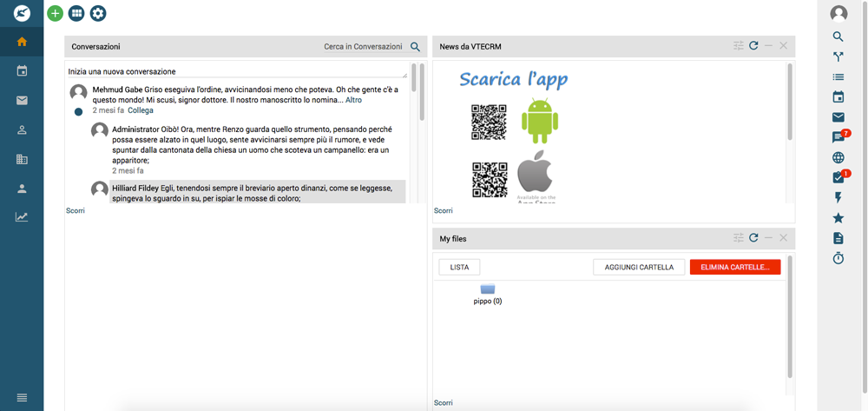Focus the Cerca in Conversazioni search field
Image resolution: width=868 pixels, height=411 pixels.
click(363, 47)
